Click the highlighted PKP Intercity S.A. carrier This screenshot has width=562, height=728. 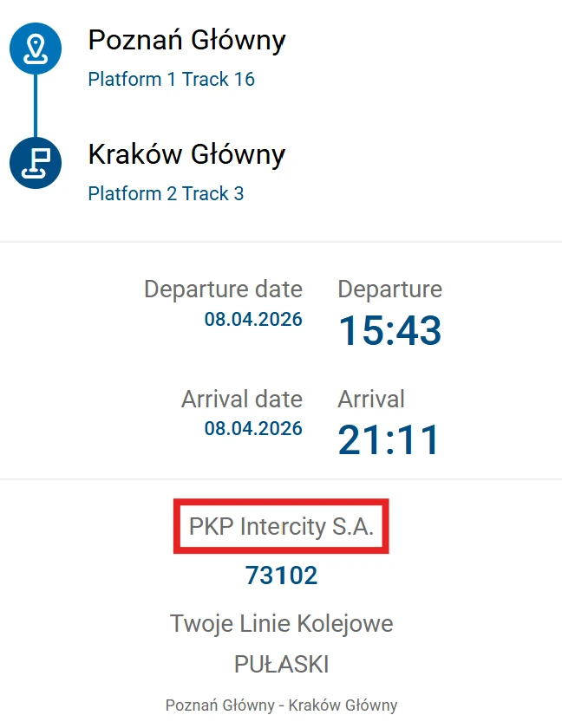[281, 526]
